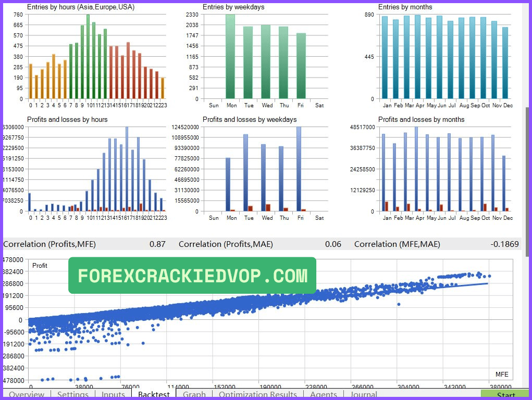Screen dimensions: 532x400
Task: Click the 124520000 axis value
Action: [185, 127]
